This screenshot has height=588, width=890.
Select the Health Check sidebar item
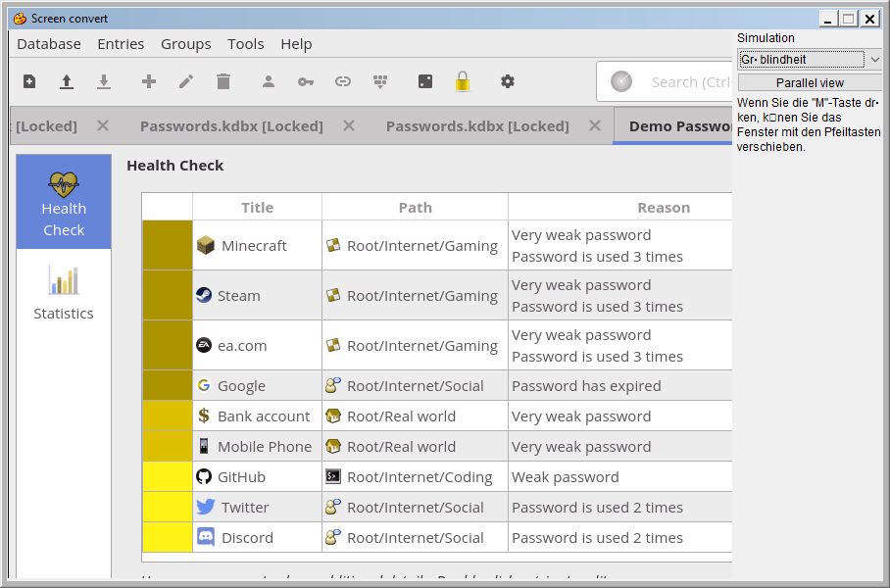click(x=64, y=202)
